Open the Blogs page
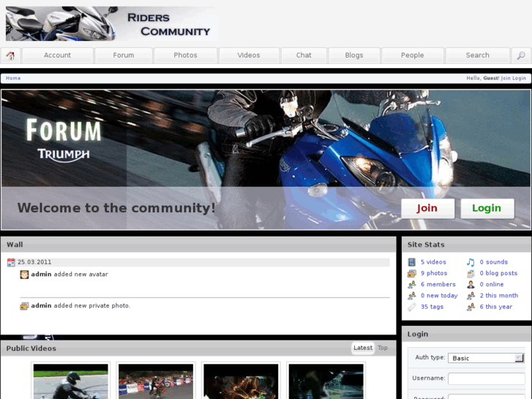532x399 pixels. point(354,56)
